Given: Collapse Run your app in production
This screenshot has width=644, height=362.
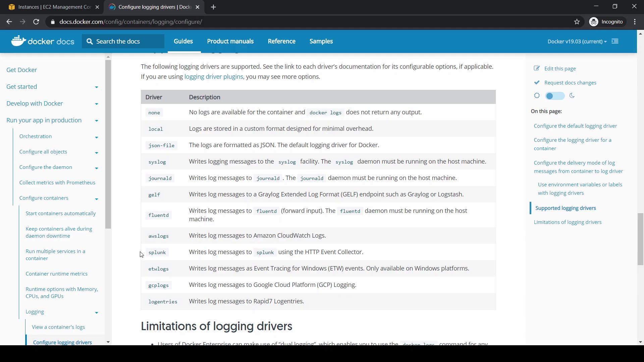Looking at the screenshot, I should click(x=97, y=121).
